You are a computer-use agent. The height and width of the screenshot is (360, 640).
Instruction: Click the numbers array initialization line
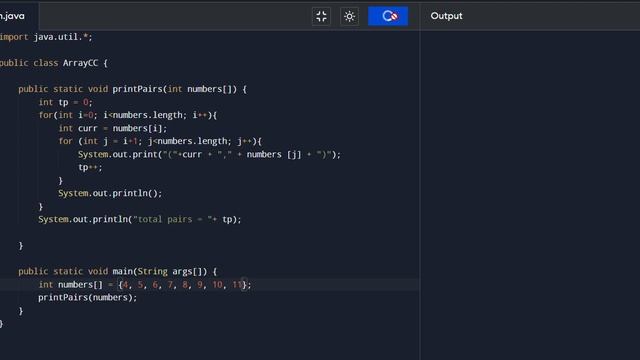coord(145,285)
